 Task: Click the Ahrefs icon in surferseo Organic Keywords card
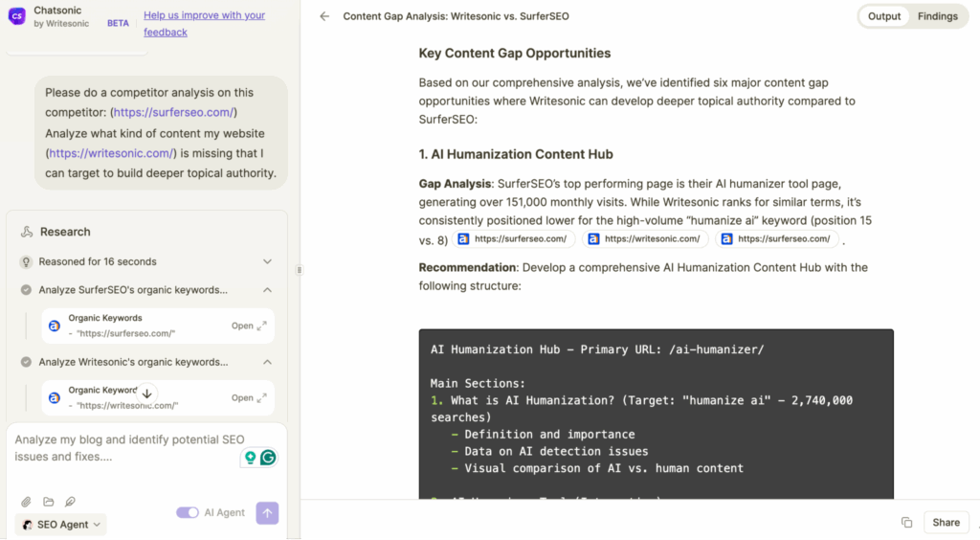(55, 326)
